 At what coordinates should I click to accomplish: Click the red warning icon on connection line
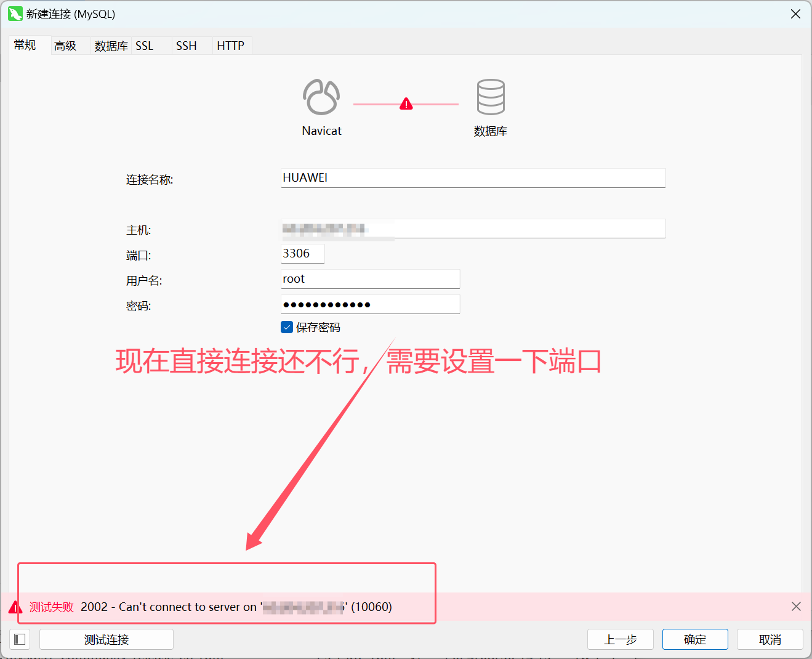(x=406, y=104)
